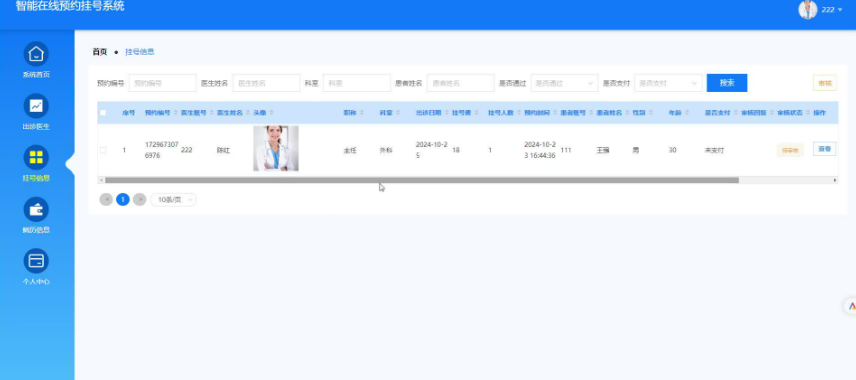The image size is (856, 380).
Task: Sort table by 患者姓名 column arrows
Action: click(627, 113)
